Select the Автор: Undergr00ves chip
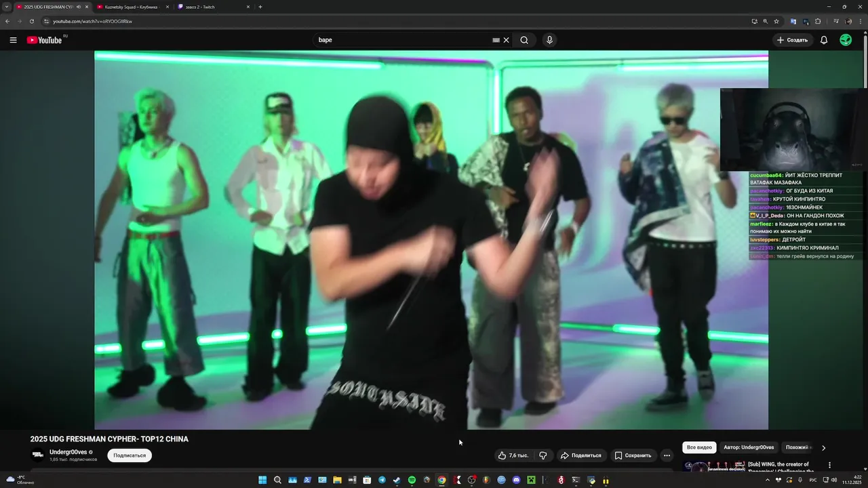This screenshot has height=488, width=868. pyautogui.click(x=749, y=447)
